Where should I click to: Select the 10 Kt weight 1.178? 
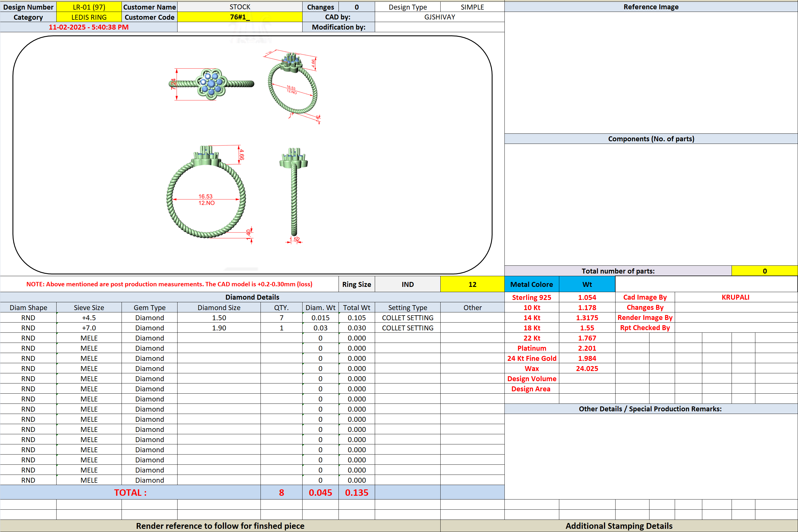587,307
